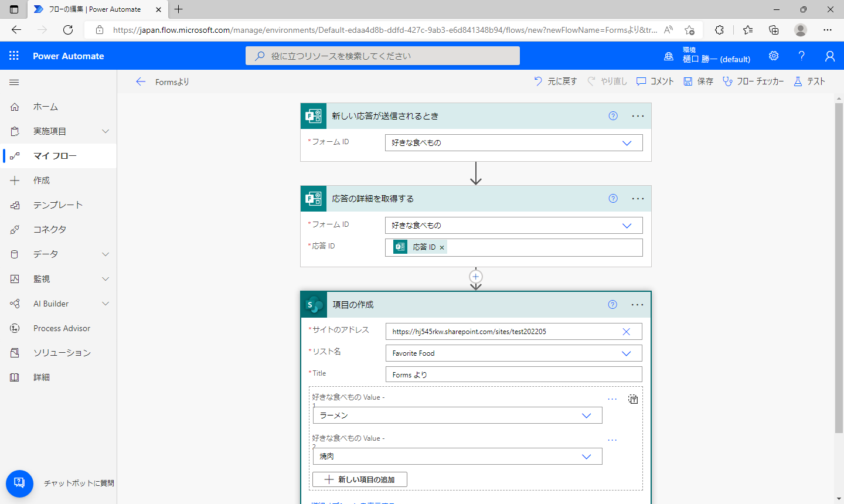Image resolution: width=844 pixels, height=504 pixels.
Task: Open the settings gear in the header
Action: (774, 56)
